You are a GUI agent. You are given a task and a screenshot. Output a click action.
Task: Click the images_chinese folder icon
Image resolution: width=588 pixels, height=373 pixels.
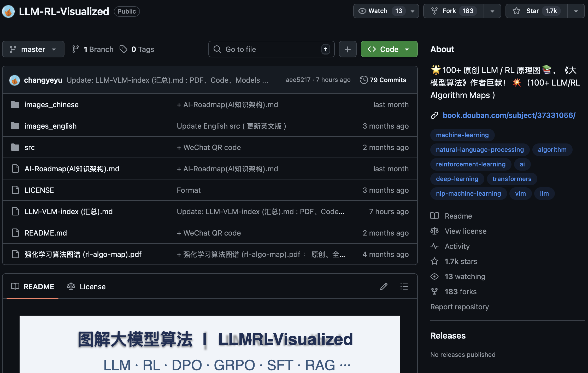click(15, 105)
